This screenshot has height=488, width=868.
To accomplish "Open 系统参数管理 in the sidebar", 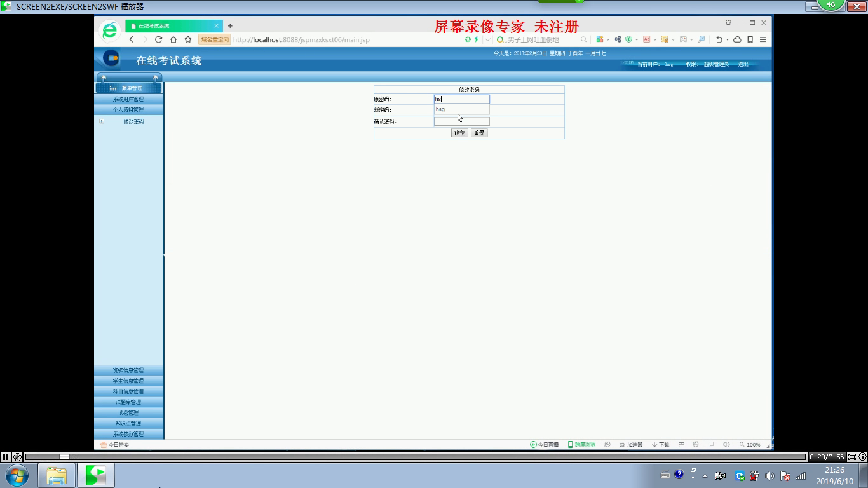I will coord(128,434).
